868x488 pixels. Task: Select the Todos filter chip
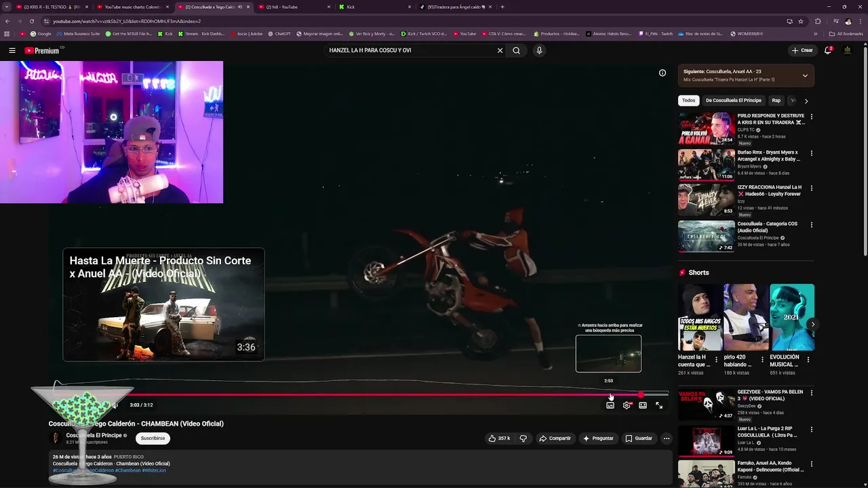pyautogui.click(x=688, y=100)
